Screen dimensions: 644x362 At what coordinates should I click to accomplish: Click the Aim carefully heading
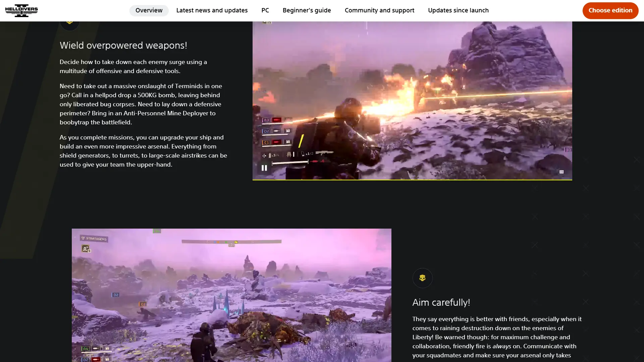(x=441, y=302)
